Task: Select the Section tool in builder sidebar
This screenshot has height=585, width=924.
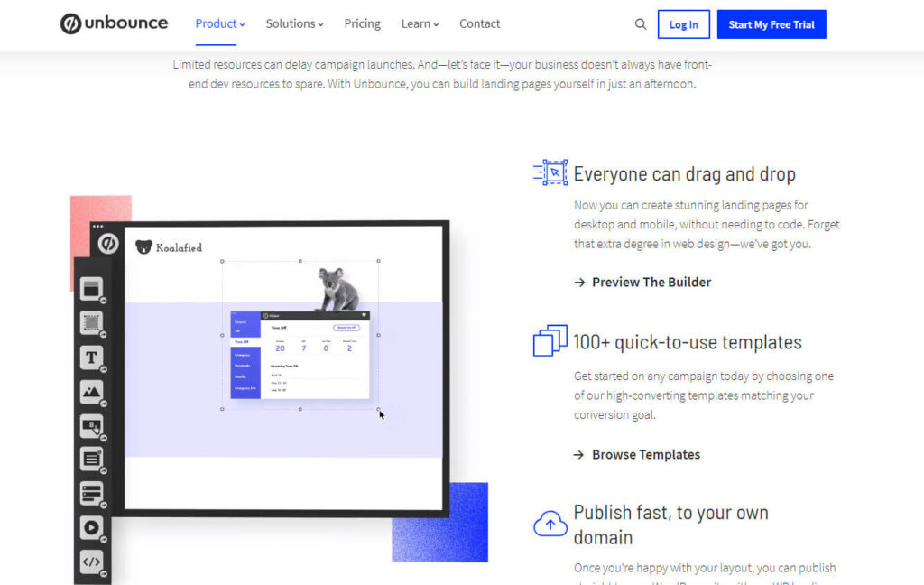Action: click(91, 289)
